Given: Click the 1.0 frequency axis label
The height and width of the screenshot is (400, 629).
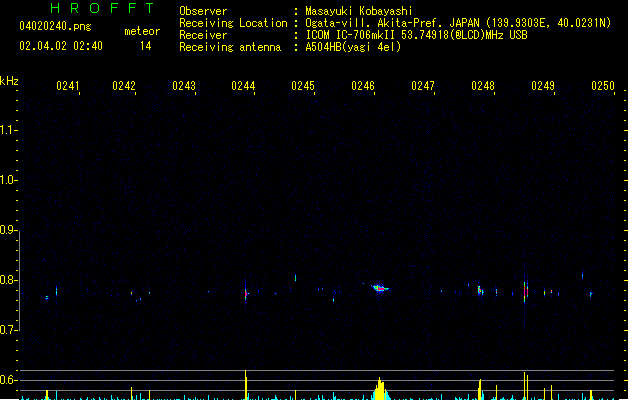Looking at the screenshot, I should 8,180.
